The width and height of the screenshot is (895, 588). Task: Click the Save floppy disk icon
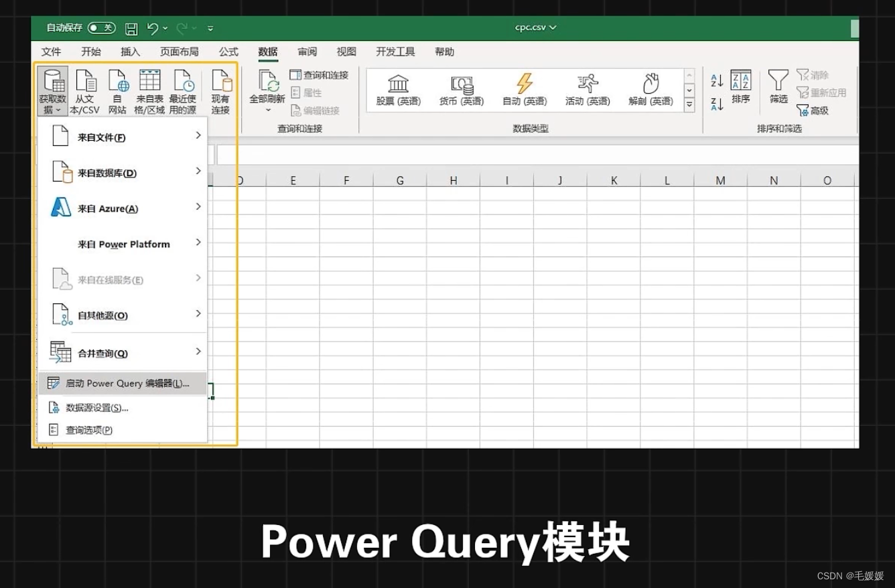pyautogui.click(x=131, y=28)
